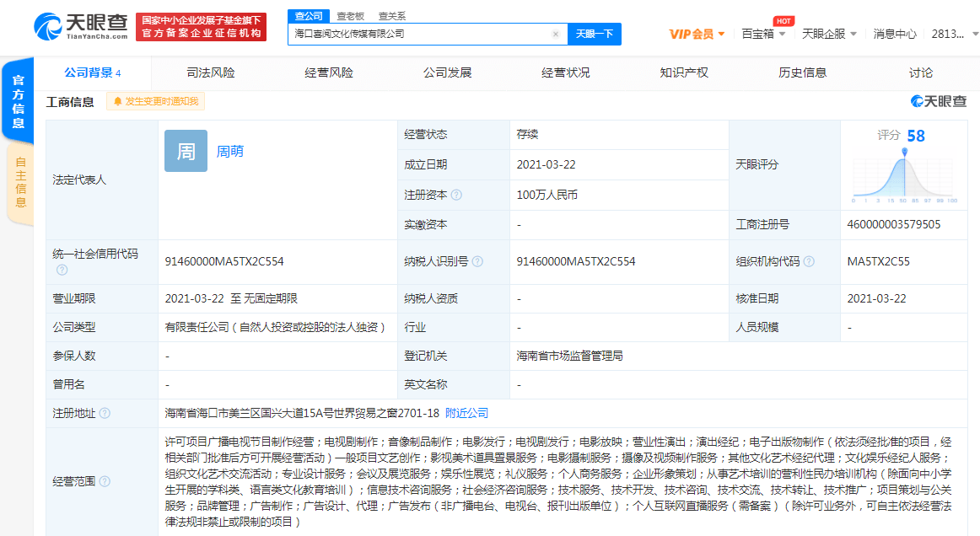Click help icon beside 组织机构代码

click(x=810, y=261)
